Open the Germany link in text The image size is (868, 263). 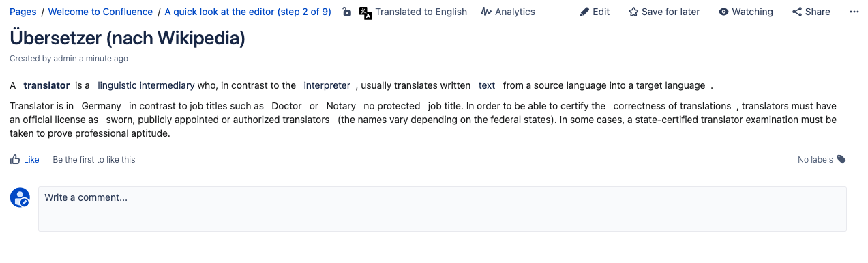pos(102,106)
